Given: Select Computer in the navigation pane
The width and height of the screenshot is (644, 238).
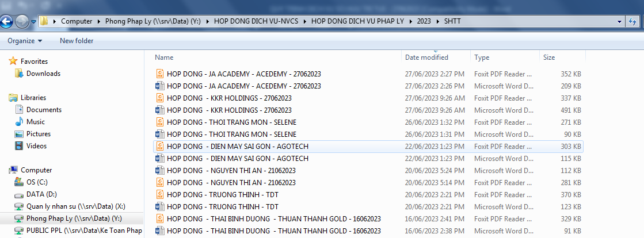Looking at the screenshot, I should click(36, 170).
